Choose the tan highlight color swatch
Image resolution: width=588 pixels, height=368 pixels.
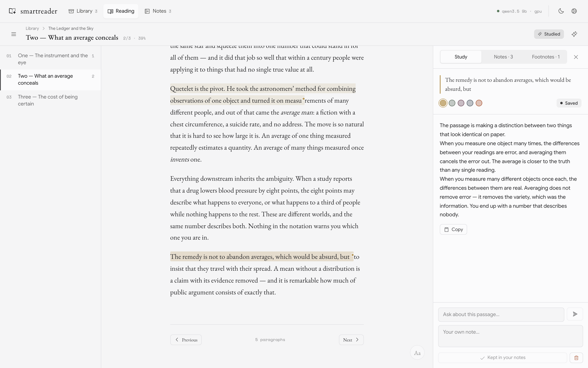click(443, 103)
